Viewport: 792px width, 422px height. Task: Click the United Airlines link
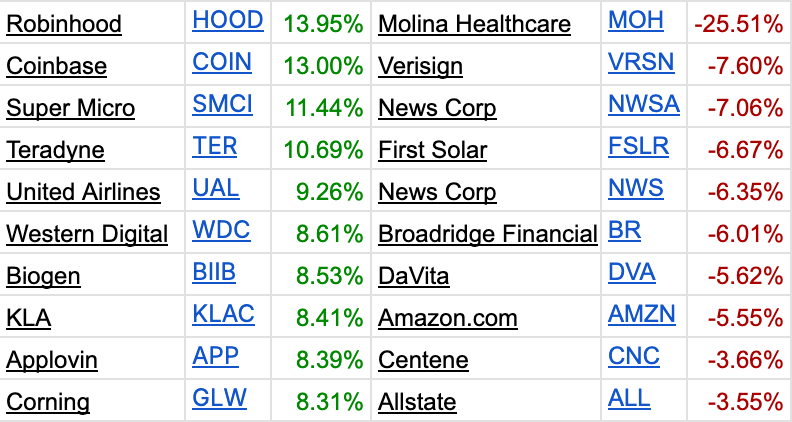(x=83, y=192)
